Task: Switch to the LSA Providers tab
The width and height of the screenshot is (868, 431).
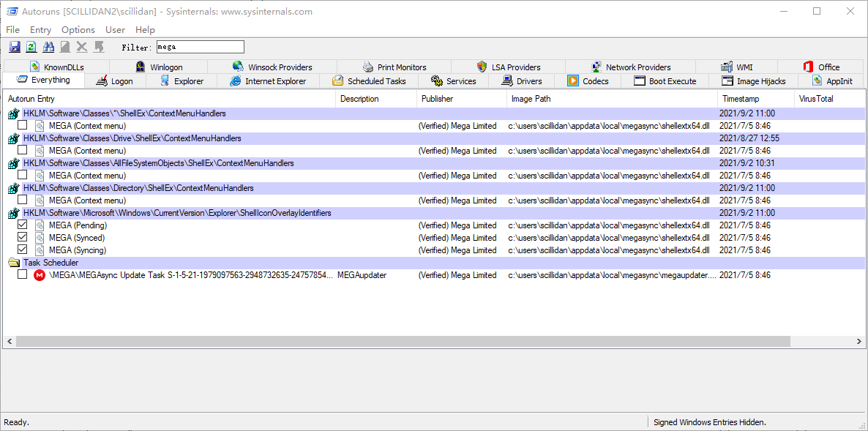Action: [x=508, y=67]
